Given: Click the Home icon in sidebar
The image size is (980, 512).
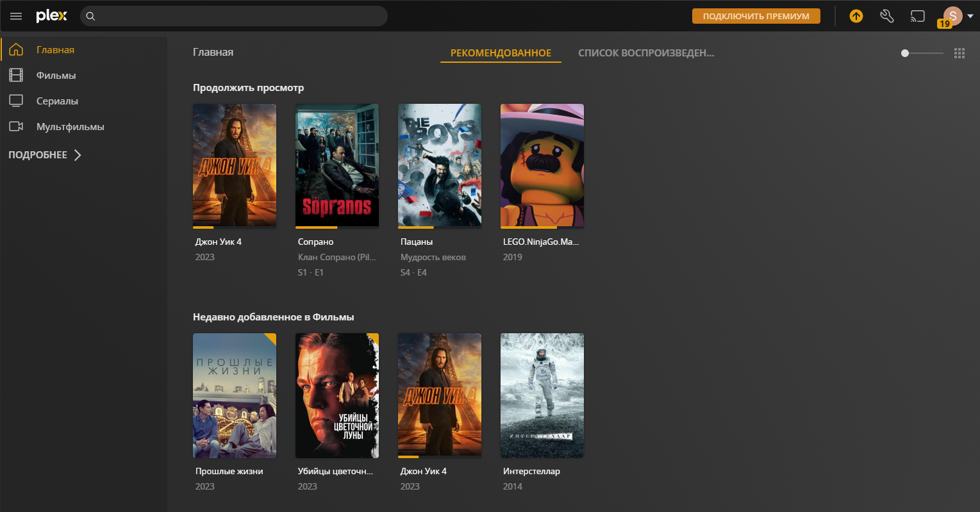Looking at the screenshot, I should click(x=16, y=50).
